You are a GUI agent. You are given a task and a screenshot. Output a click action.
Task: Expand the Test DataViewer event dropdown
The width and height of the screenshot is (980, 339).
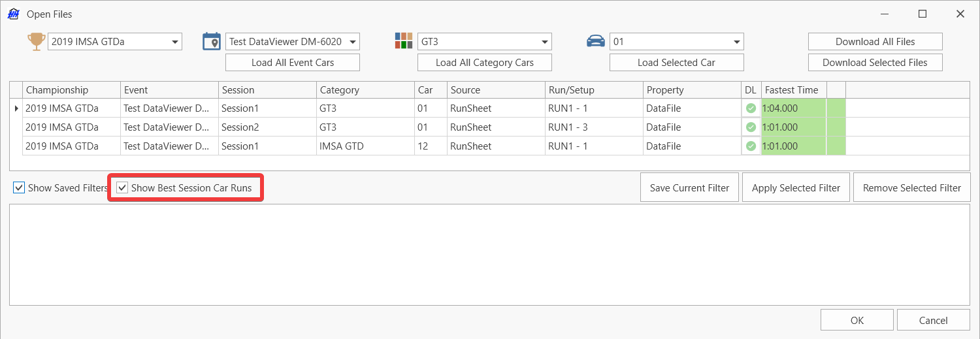click(353, 42)
